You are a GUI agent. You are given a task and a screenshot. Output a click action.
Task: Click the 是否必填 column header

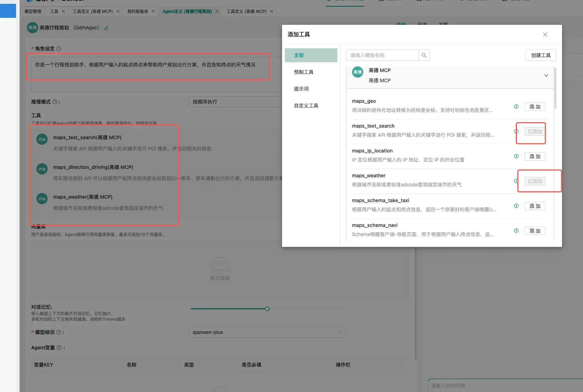(x=251, y=365)
